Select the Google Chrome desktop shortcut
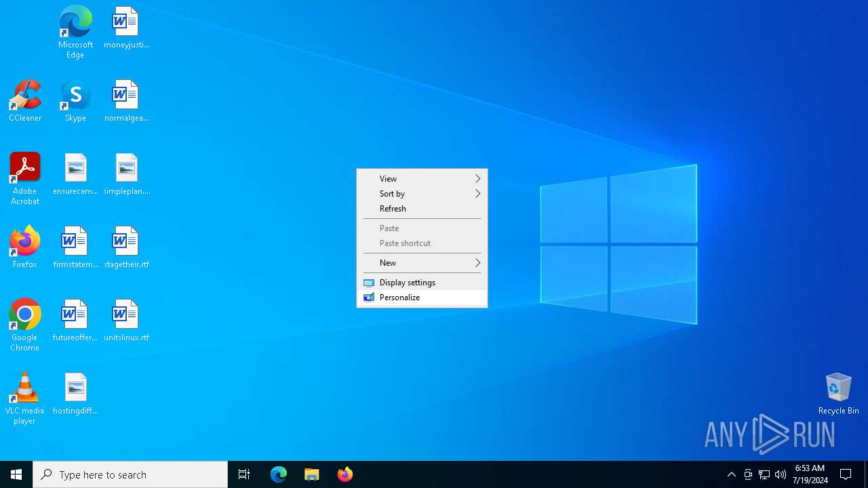868x488 pixels. click(25, 325)
